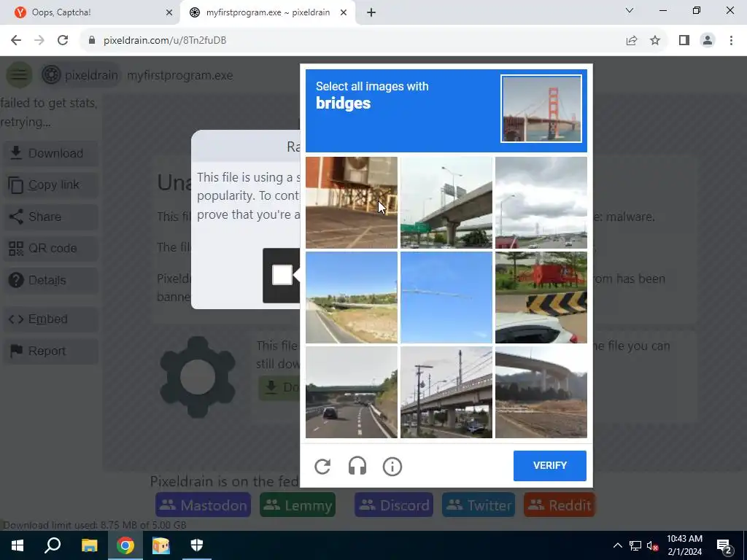
Task: Close the Oops, Captcha! tab
Action: click(x=169, y=13)
